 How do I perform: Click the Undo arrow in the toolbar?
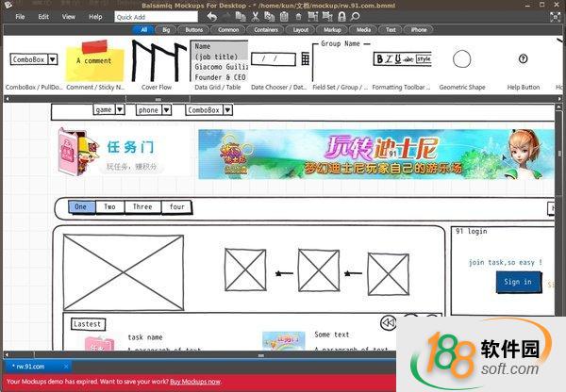pyautogui.click(x=212, y=17)
